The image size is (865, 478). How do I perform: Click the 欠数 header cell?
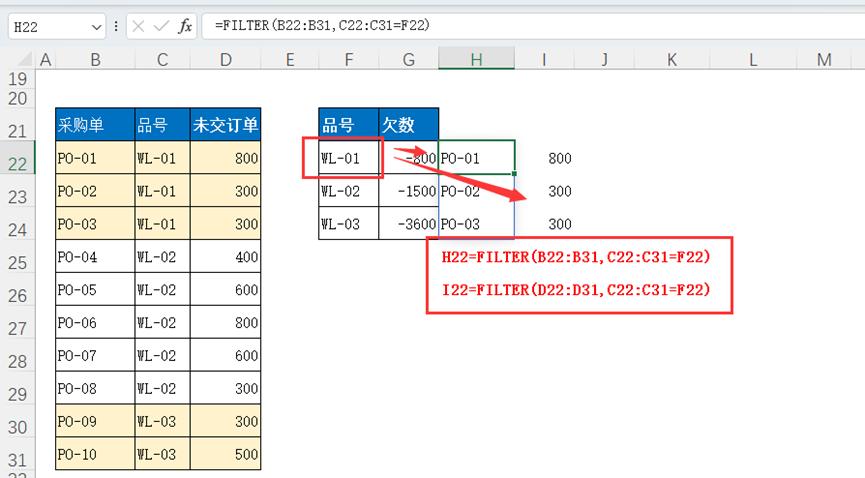[409, 125]
